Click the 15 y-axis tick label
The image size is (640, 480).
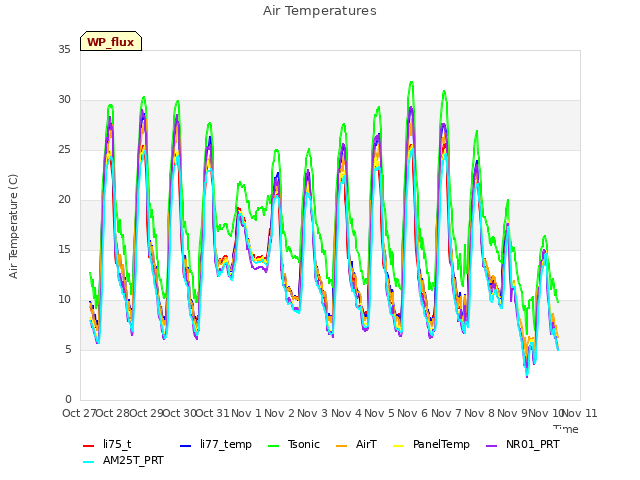pyautogui.click(x=64, y=250)
